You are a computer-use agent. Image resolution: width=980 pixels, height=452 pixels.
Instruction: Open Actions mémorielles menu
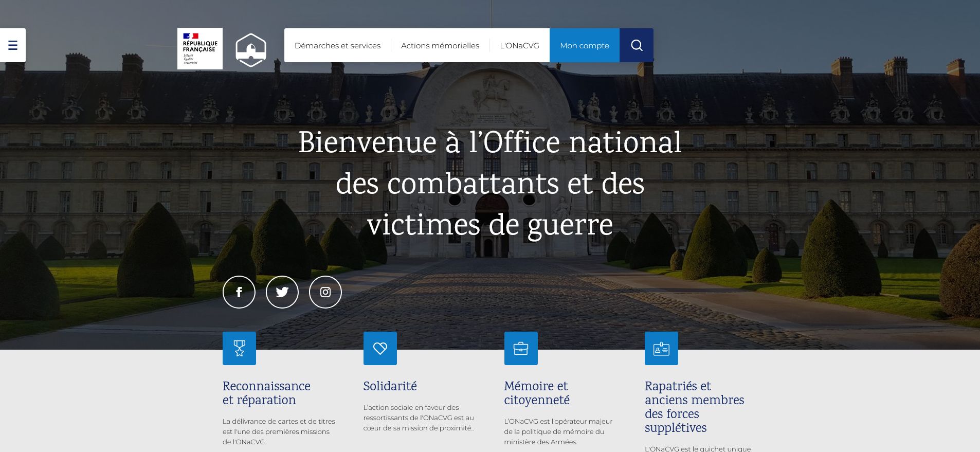[x=440, y=45]
